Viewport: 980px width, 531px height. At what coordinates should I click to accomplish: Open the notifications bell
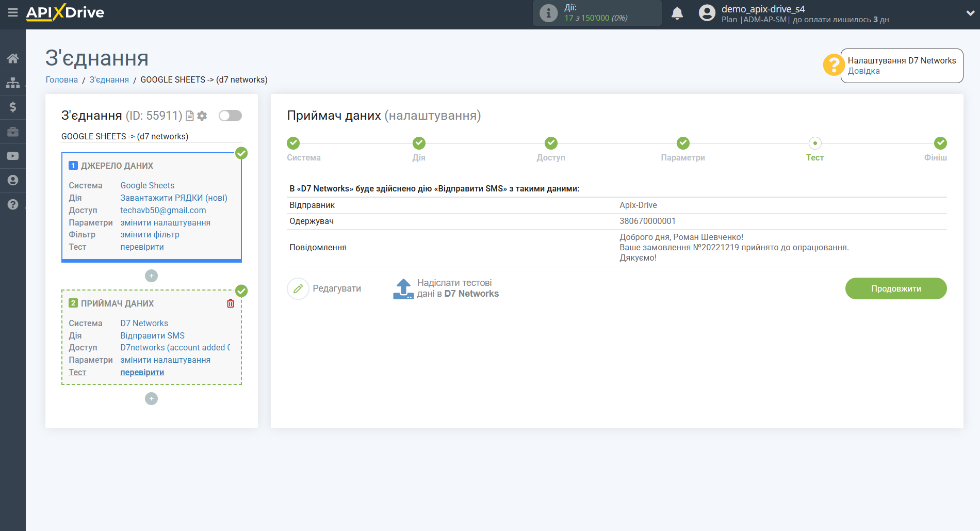tap(677, 13)
